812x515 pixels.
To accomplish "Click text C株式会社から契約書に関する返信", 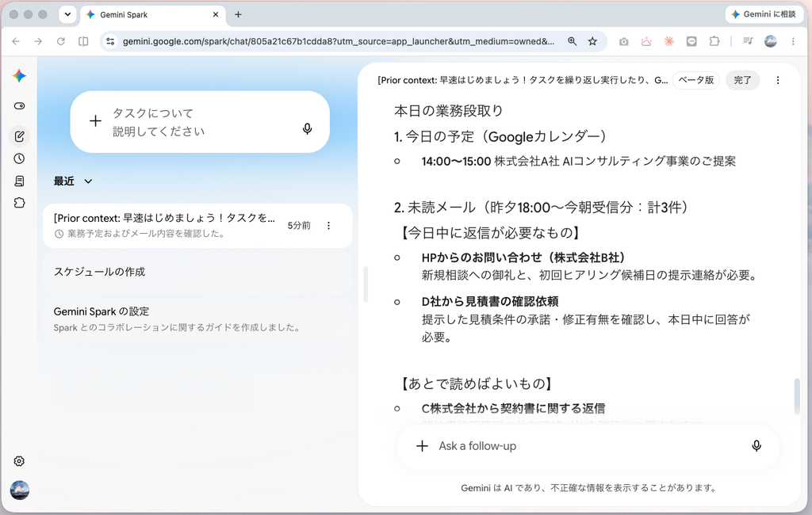I will pyautogui.click(x=513, y=408).
